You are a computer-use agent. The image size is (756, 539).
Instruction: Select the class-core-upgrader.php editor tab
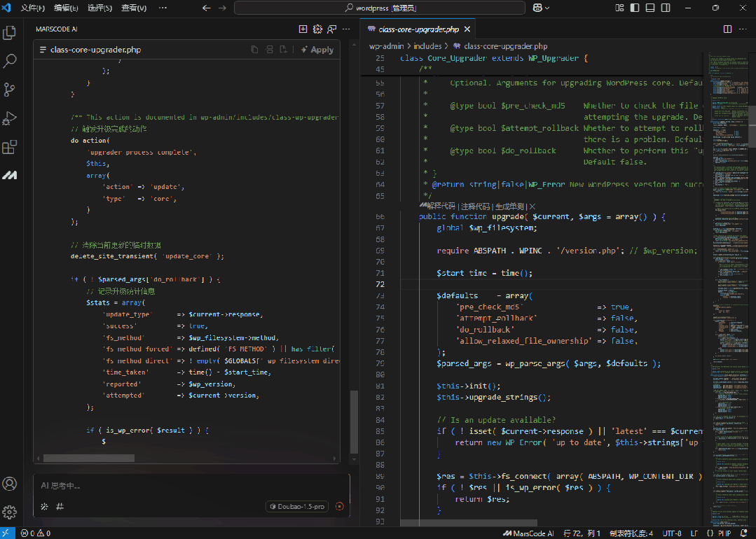pyautogui.click(x=418, y=29)
